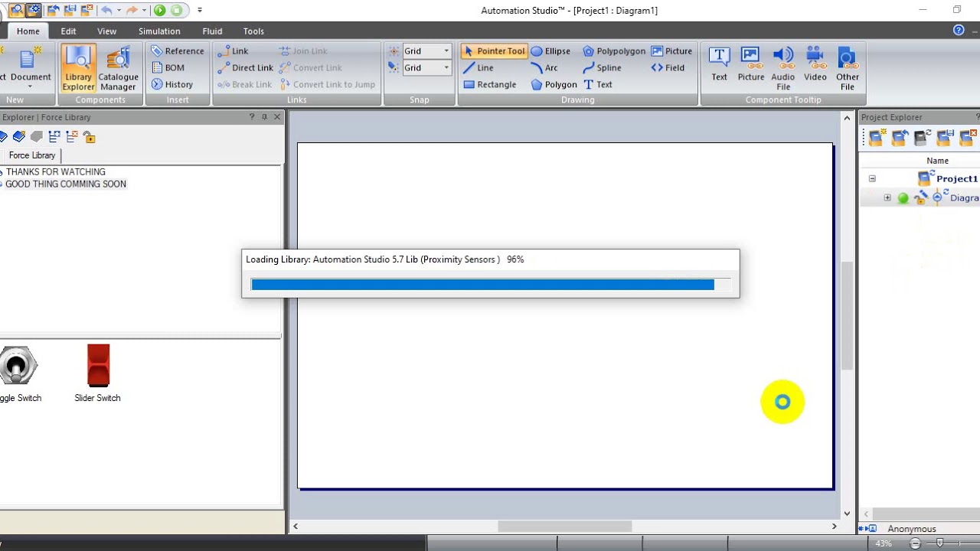
Task: Click the zoom out minus button
Action: click(915, 543)
